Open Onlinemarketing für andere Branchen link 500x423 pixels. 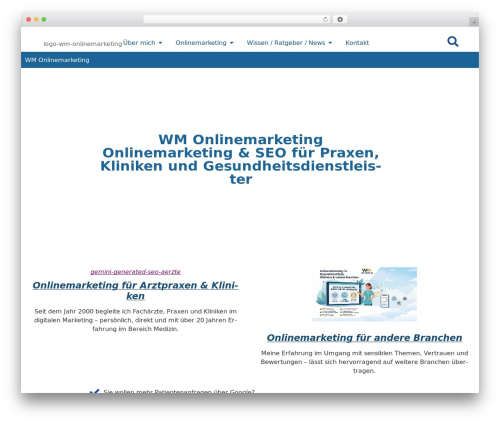364,338
